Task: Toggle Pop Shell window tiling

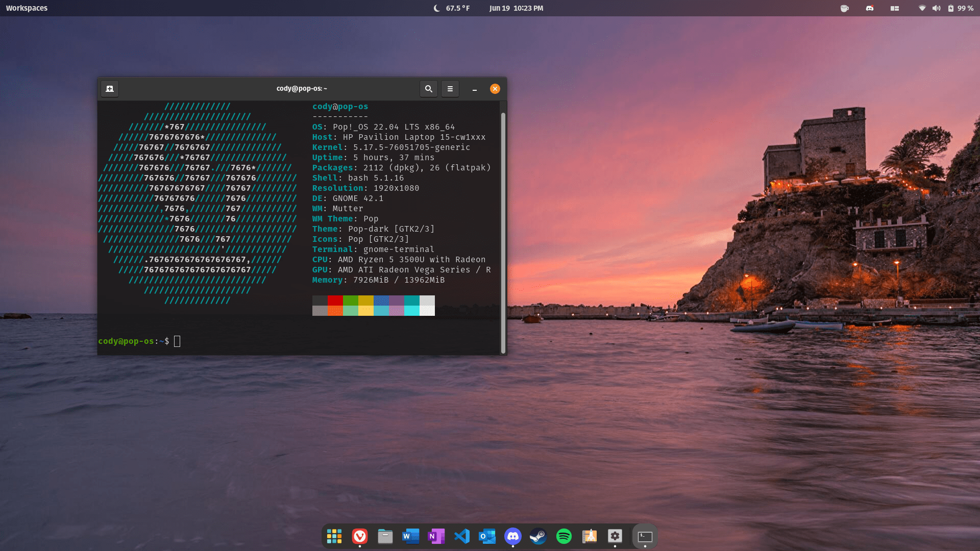Action: pos(895,8)
